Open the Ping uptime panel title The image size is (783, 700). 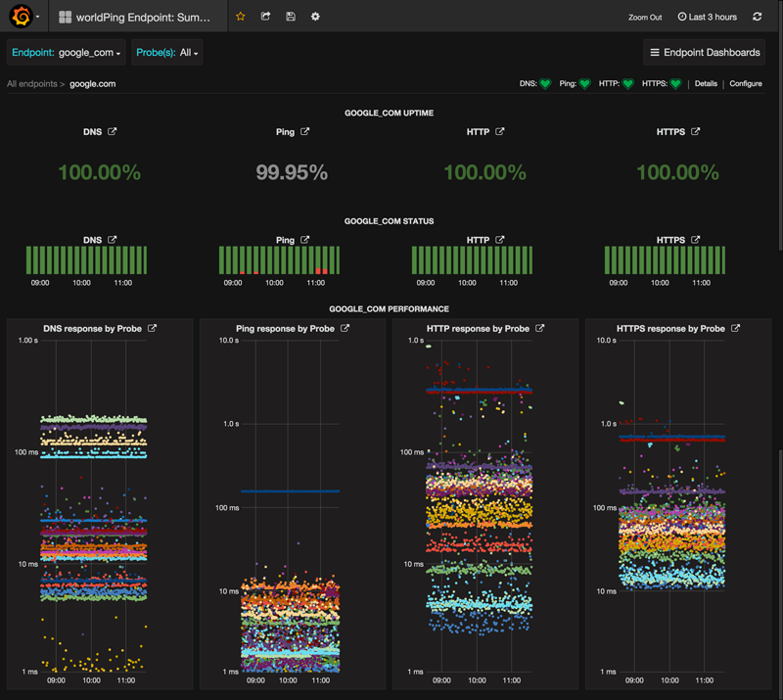coord(285,132)
